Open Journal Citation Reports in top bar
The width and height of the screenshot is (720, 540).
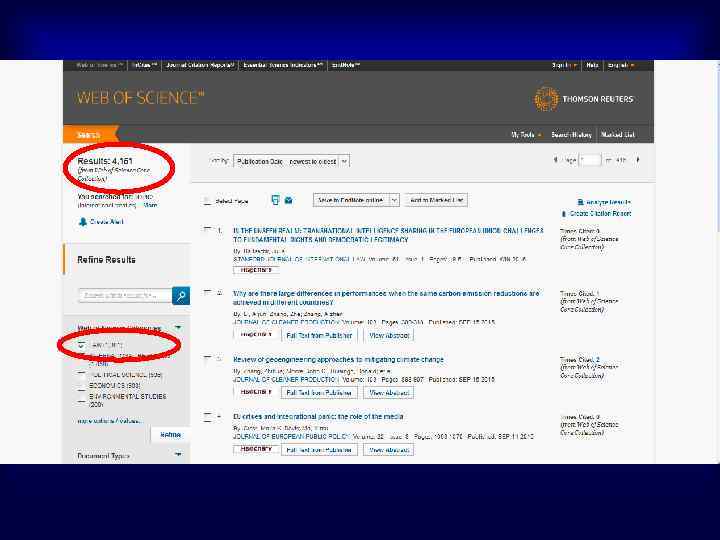pyautogui.click(x=200, y=65)
